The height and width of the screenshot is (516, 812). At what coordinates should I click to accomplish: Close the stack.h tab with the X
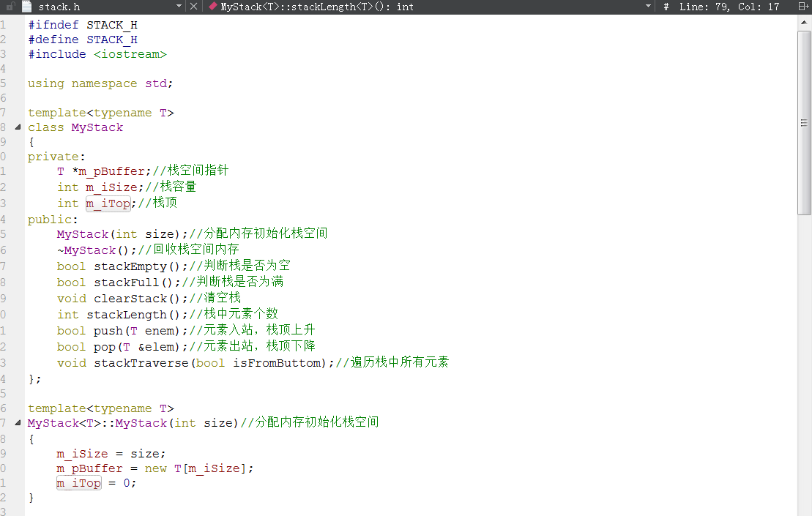pyautogui.click(x=193, y=7)
